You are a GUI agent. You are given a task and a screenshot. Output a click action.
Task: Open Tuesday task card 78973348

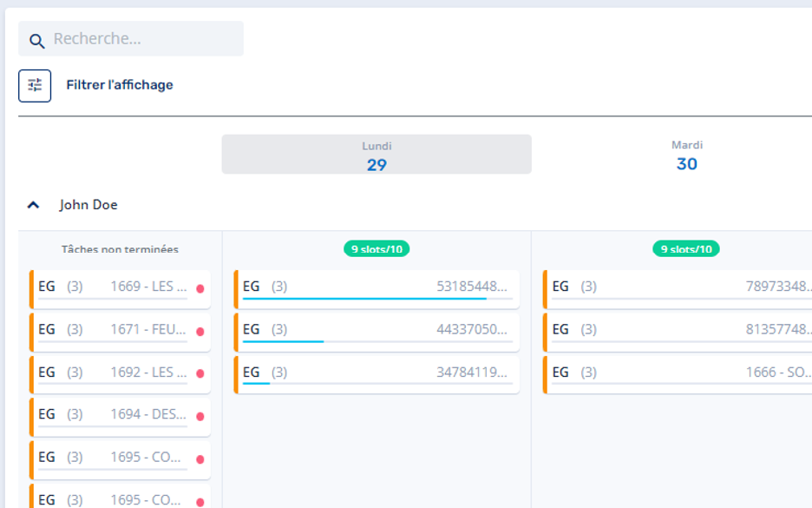[678, 288]
